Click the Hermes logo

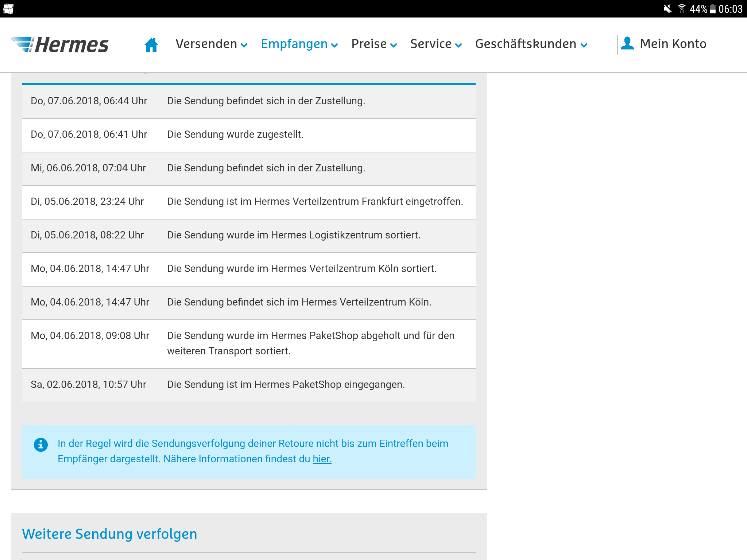[60, 45]
